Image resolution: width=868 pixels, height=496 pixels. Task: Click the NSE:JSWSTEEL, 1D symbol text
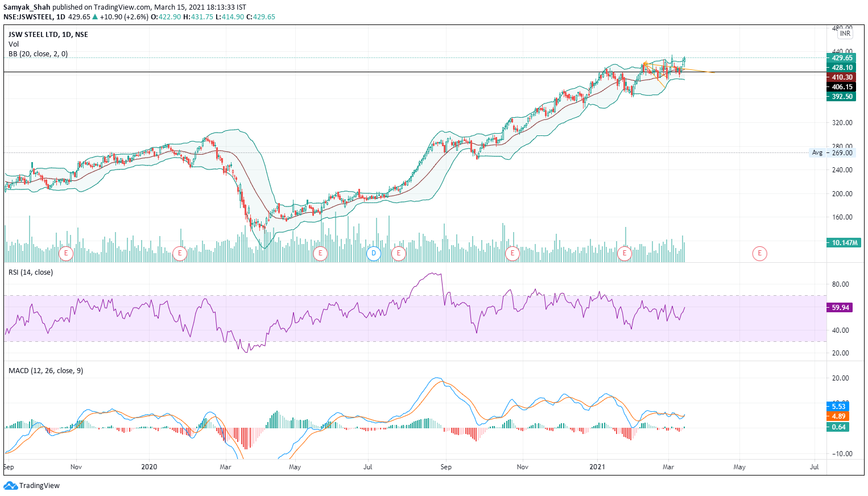[34, 17]
